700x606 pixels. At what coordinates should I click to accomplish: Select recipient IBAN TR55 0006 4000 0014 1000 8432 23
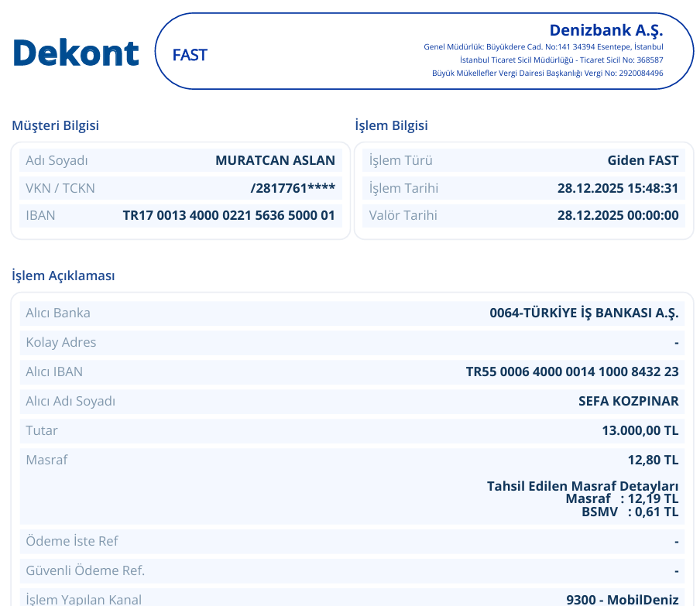572,371
